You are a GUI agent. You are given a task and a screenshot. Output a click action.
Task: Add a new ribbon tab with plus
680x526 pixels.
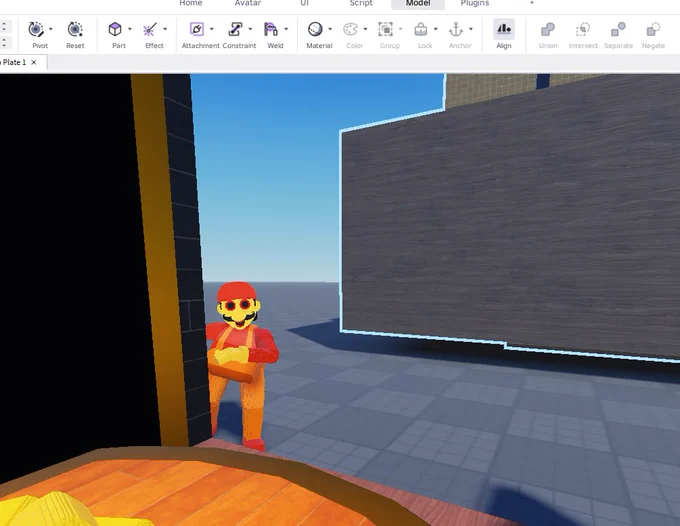[x=532, y=3]
